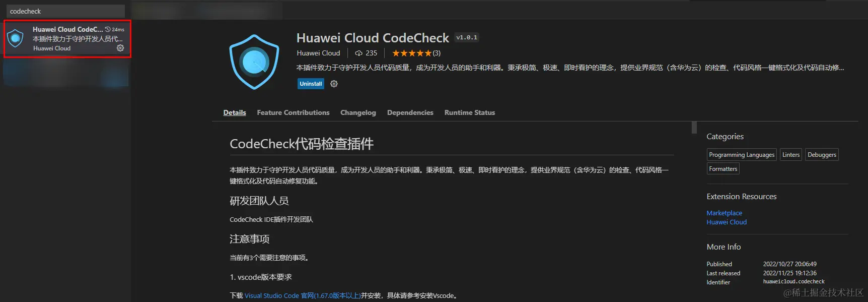Click the Uninstall button
The width and height of the screenshot is (868, 302).
[311, 84]
